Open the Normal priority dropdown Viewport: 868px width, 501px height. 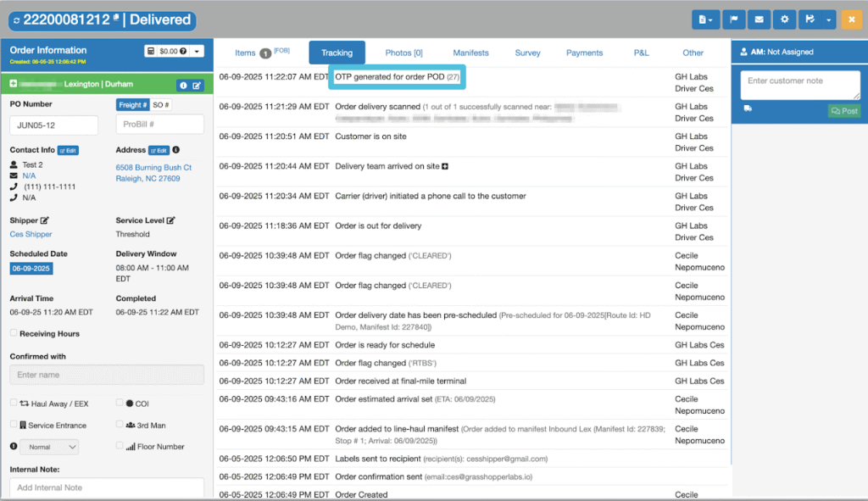coord(49,447)
